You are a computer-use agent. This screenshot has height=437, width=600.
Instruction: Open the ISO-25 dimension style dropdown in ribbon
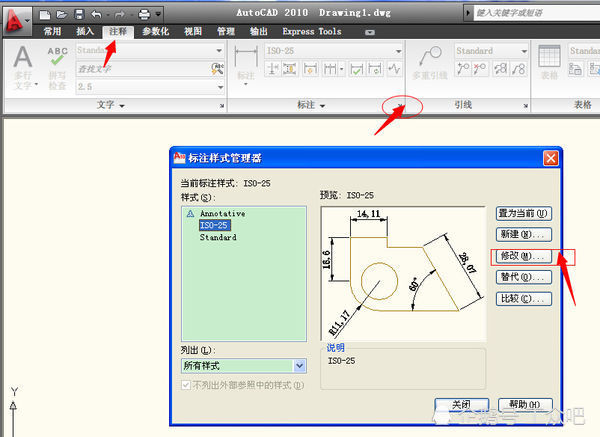pyautogui.click(x=398, y=51)
